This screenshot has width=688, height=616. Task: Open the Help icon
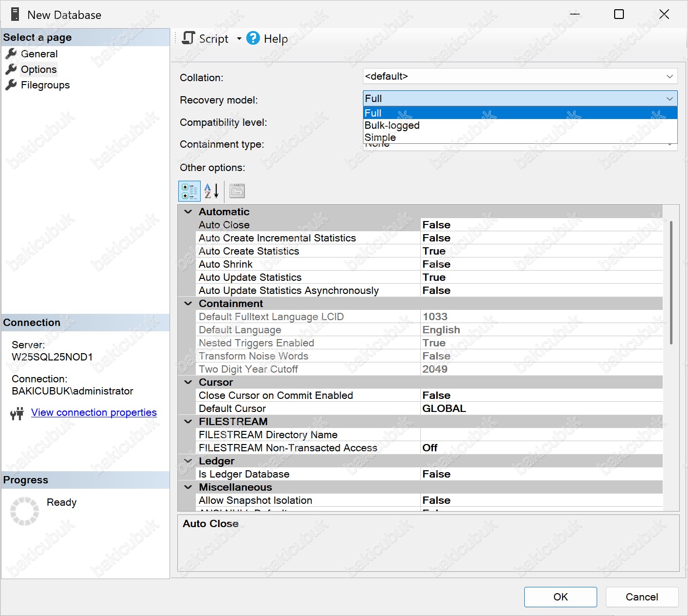(x=253, y=38)
